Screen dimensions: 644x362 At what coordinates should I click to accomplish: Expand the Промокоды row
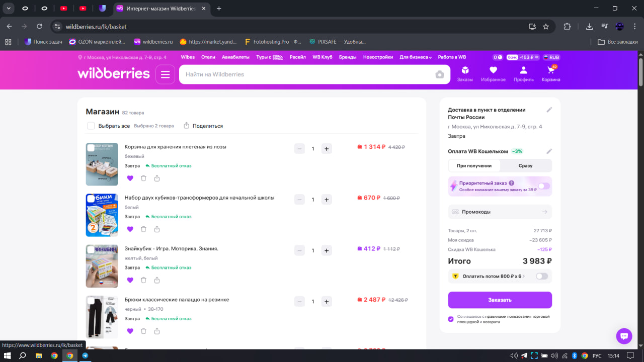[x=500, y=212]
